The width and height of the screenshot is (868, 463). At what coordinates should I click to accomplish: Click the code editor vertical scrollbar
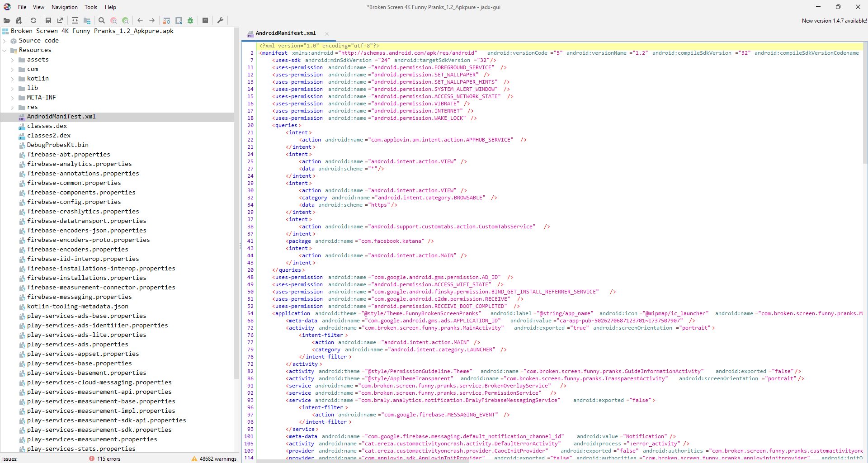(x=865, y=104)
